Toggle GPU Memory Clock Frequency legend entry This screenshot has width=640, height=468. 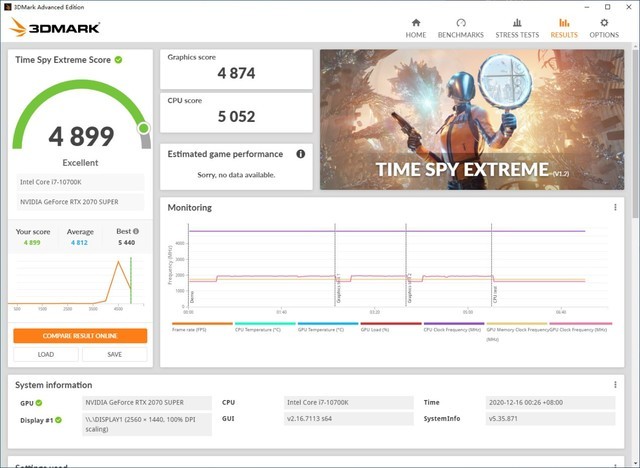pyautogui.click(x=517, y=330)
